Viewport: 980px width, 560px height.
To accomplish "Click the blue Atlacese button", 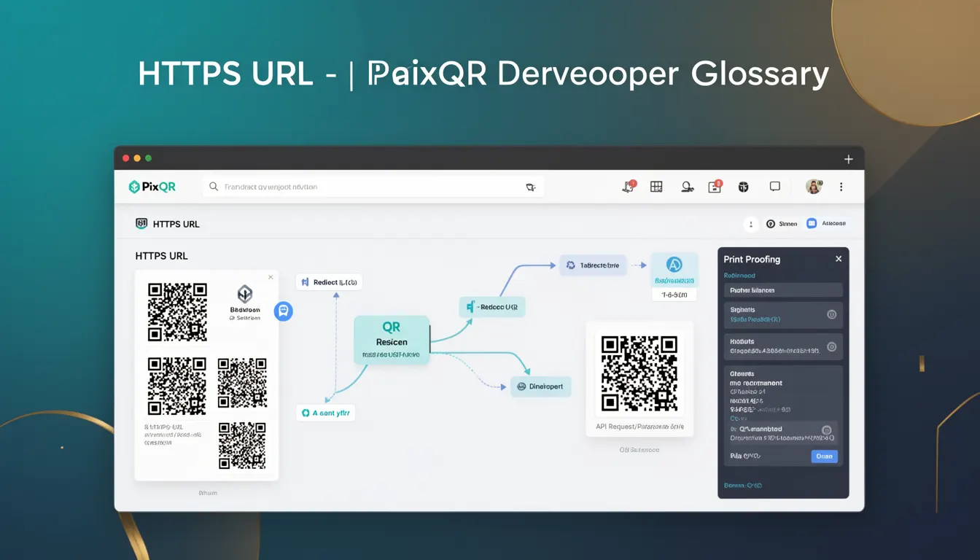I will click(x=827, y=224).
